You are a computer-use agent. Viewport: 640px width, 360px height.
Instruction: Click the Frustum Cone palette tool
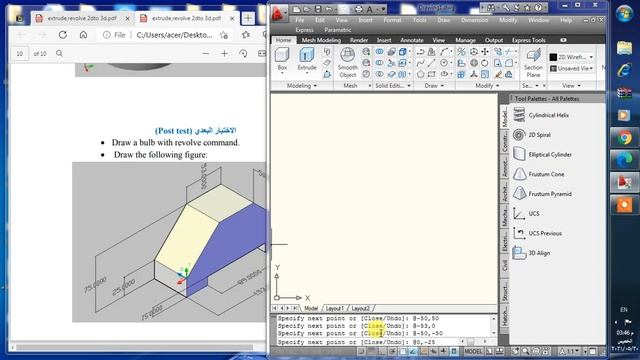[539, 174]
